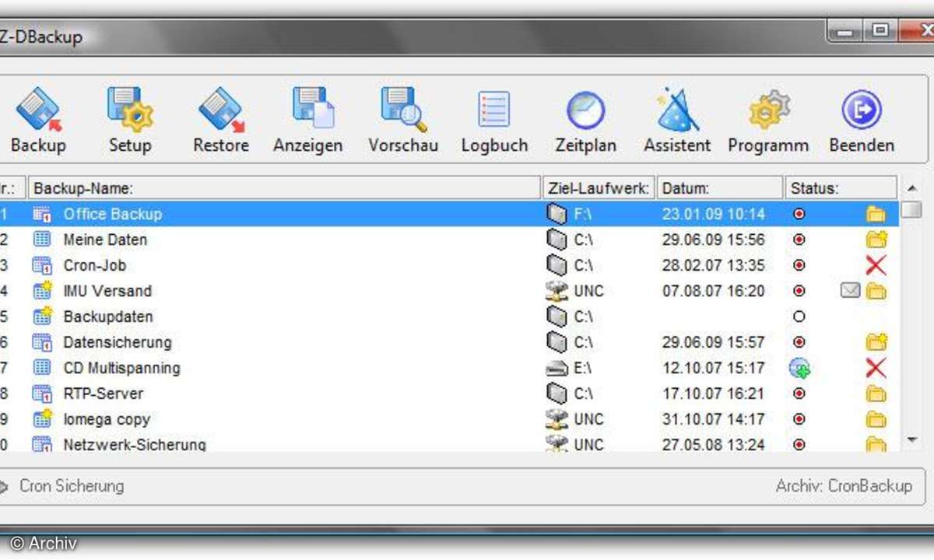934x560 pixels.
Task: Click envelope icon in IMU Versand row
Action: tap(851, 291)
